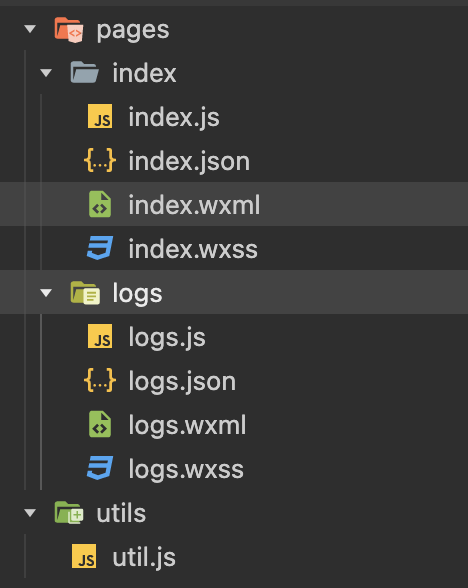The image size is (468, 588).
Task: Click the JS icon beside index.js
Action: (x=100, y=116)
